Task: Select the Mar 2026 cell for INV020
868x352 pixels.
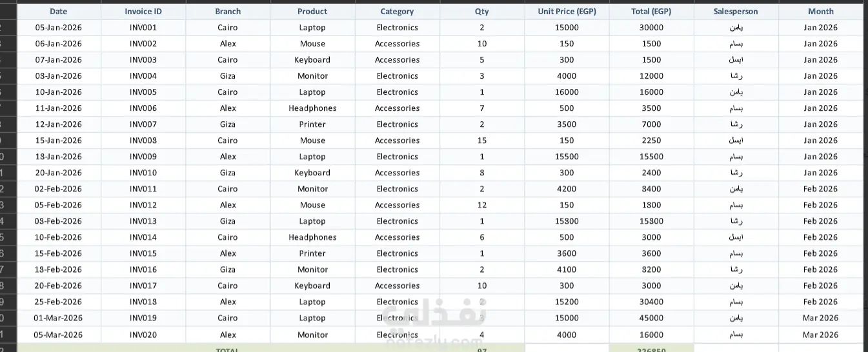Action: [x=820, y=335]
